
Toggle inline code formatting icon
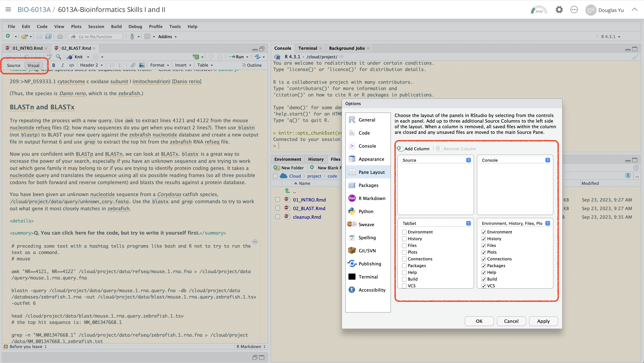pos(71,65)
